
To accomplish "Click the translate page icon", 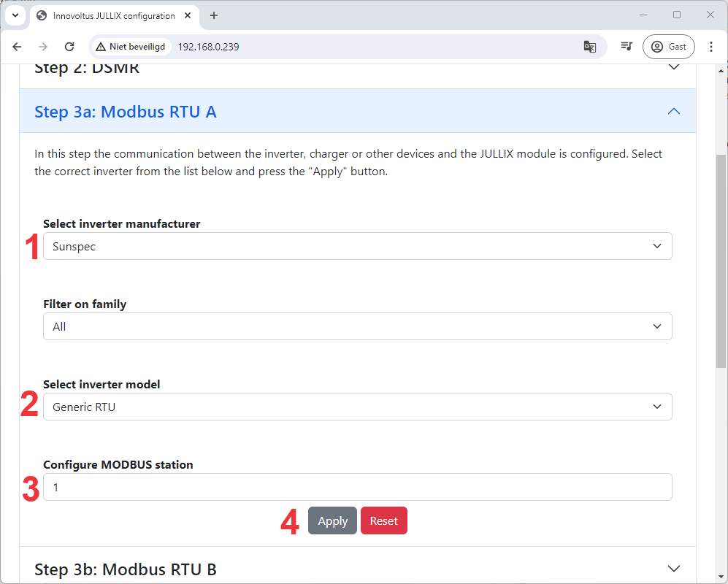I will point(589,47).
